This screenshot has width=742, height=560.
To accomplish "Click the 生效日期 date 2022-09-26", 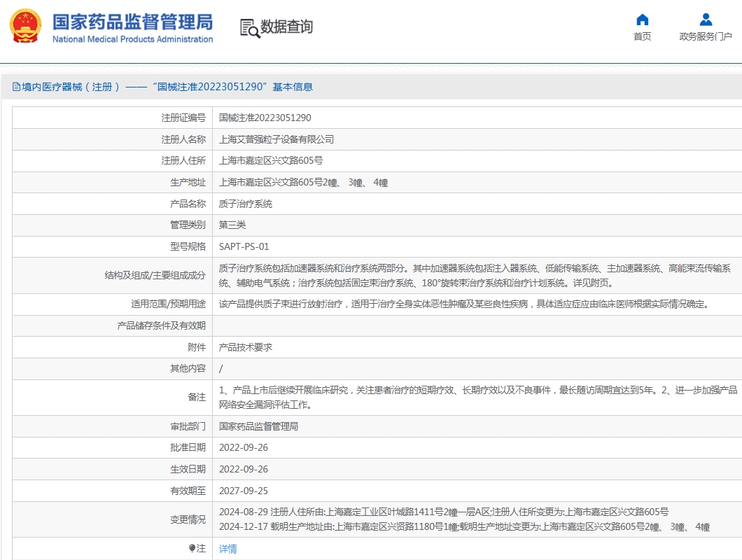I will [x=243, y=469].
